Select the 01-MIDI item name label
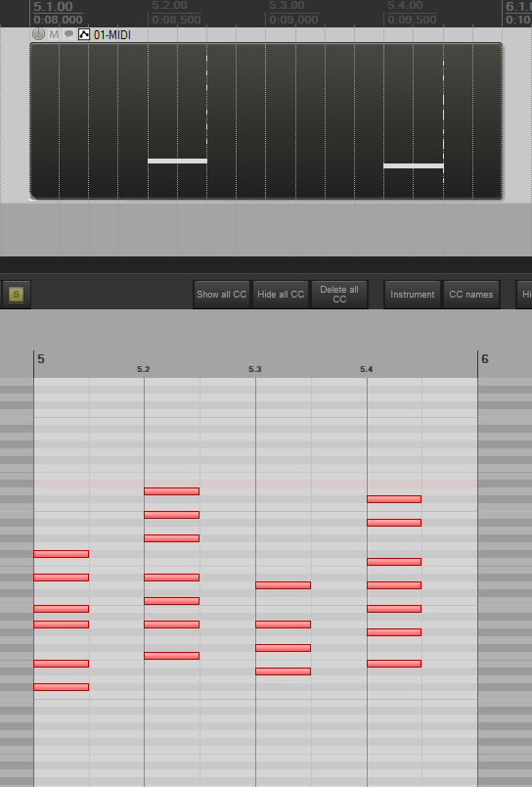This screenshot has height=787, width=532. [x=112, y=34]
